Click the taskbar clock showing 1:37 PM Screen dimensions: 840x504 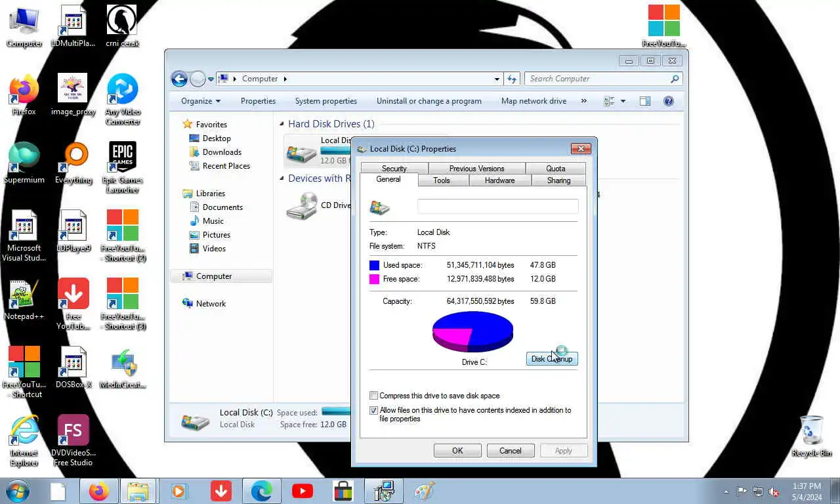807,492
